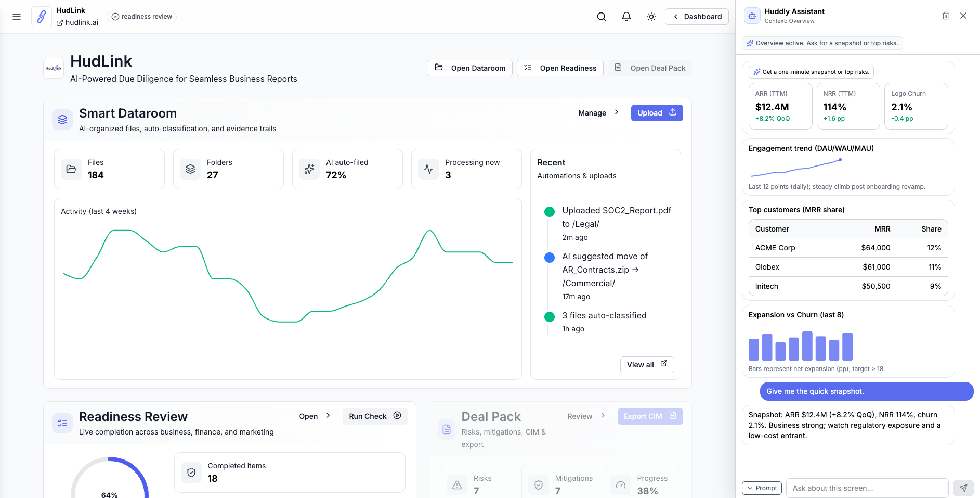
Task: Select Open Readiness tab button
Action: [560, 68]
